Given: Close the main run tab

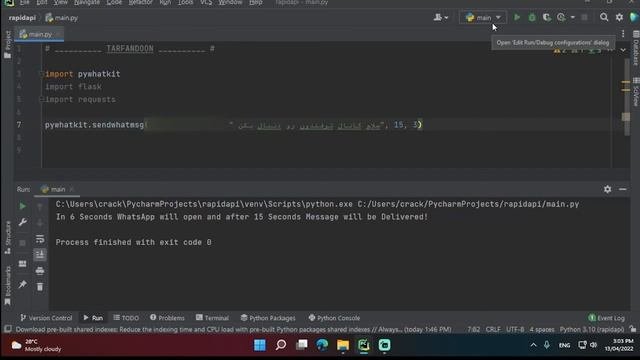Looking at the screenshot, I should click(x=71, y=189).
